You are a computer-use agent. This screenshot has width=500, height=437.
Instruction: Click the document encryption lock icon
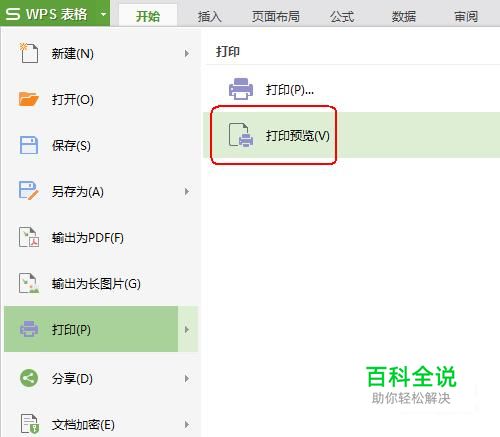click(x=29, y=424)
